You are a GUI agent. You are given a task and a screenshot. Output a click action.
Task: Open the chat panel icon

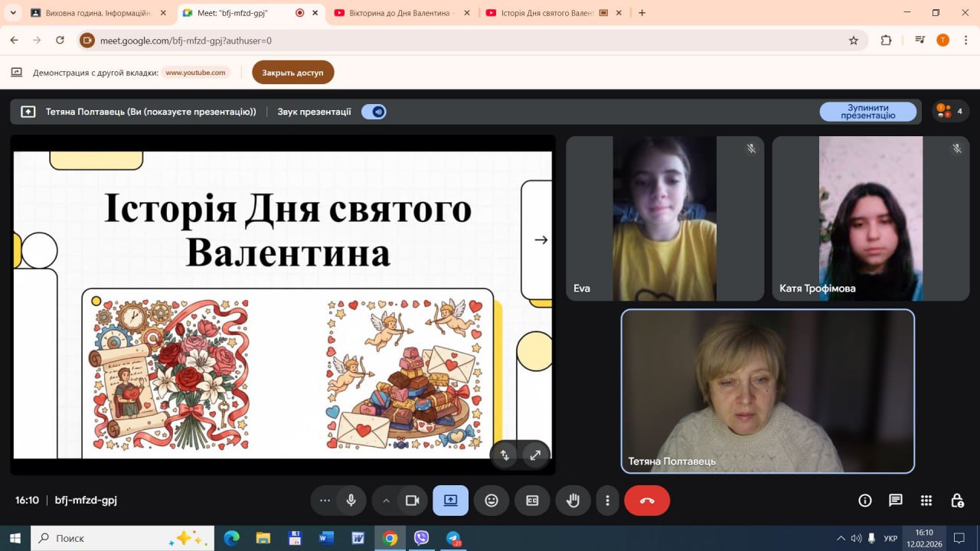[x=895, y=500]
